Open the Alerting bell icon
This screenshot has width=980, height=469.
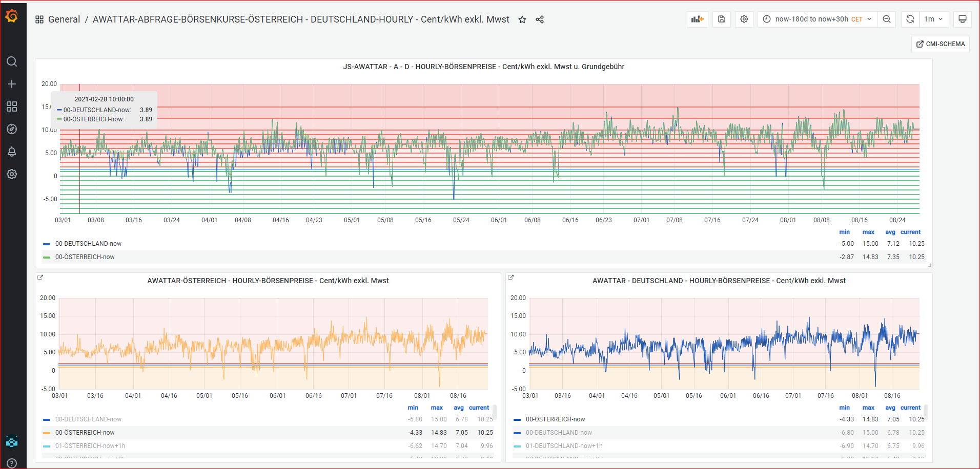click(x=12, y=152)
